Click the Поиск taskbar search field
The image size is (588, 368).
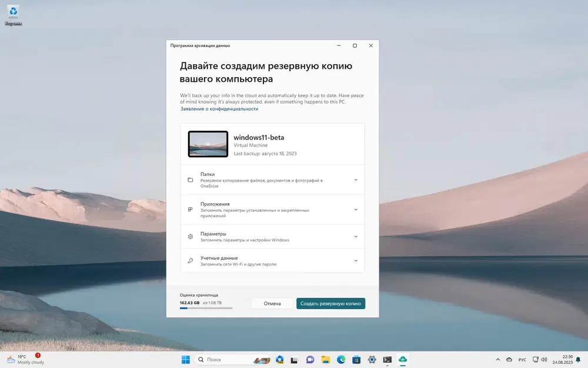click(233, 360)
